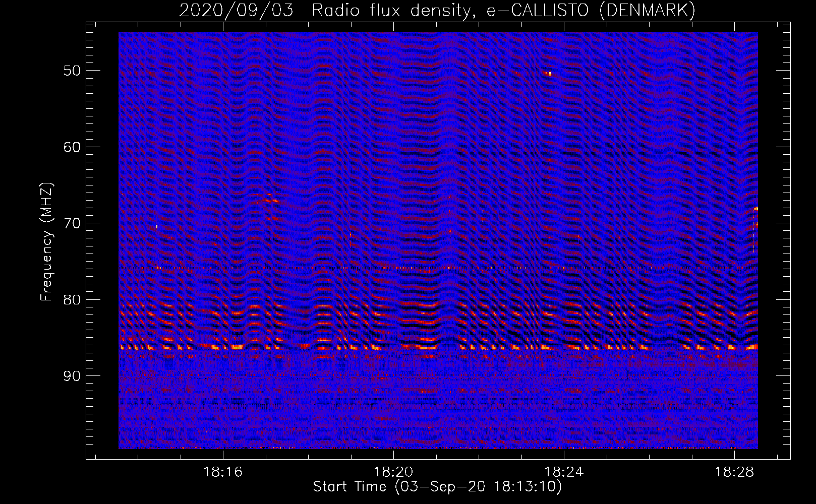The height and width of the screenshot is (504, 816).
Task: Click the 90 MHz frequency tick label
Action: coord(72,376)
